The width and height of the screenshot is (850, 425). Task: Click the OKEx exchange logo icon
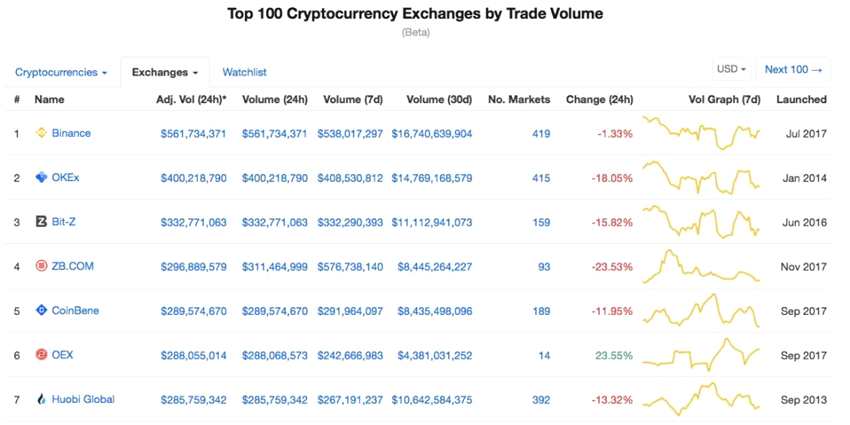click(x=42, y=178)
